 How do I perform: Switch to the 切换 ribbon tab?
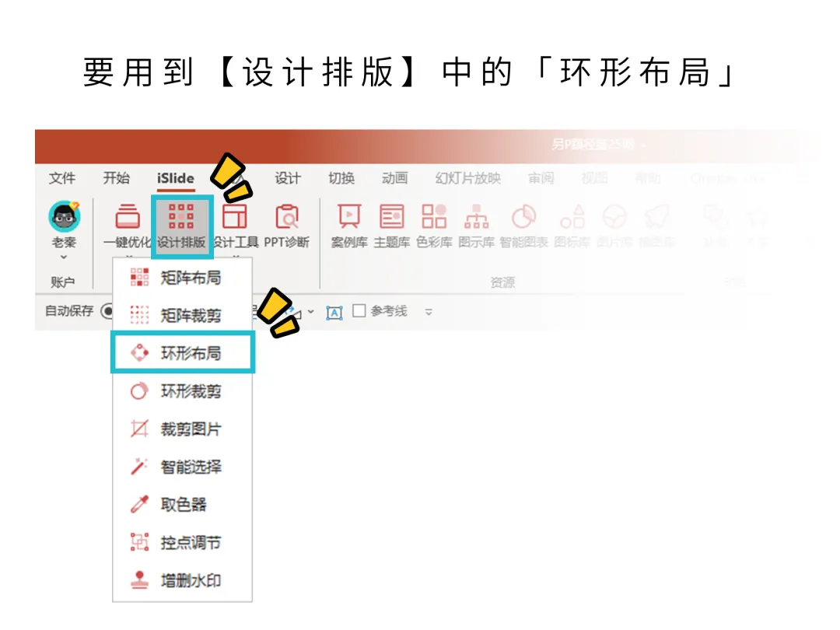[341, 178]
